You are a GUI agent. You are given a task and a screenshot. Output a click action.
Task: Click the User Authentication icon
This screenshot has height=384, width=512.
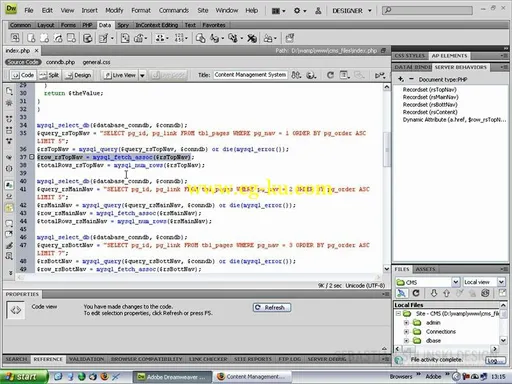pyautogui.click(x=270, y=38)
